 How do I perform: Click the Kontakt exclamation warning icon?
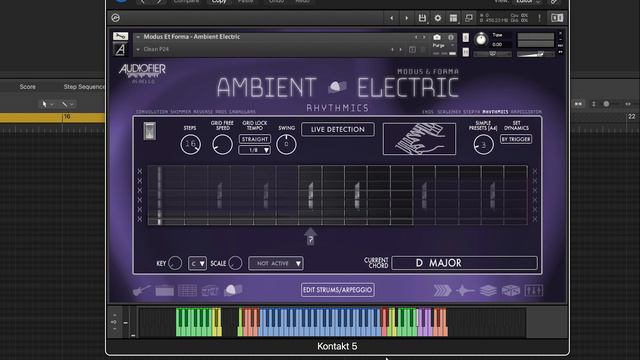540,18
